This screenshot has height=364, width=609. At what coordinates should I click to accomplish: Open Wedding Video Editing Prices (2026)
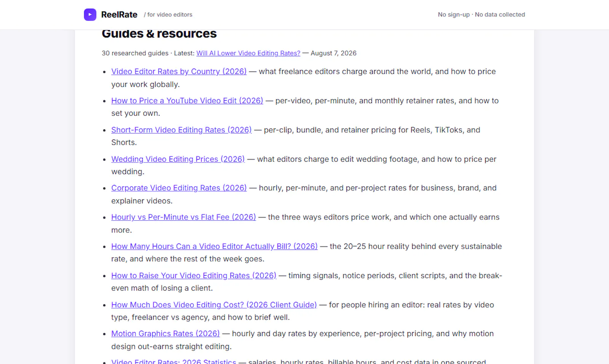[x=178, y=159]
